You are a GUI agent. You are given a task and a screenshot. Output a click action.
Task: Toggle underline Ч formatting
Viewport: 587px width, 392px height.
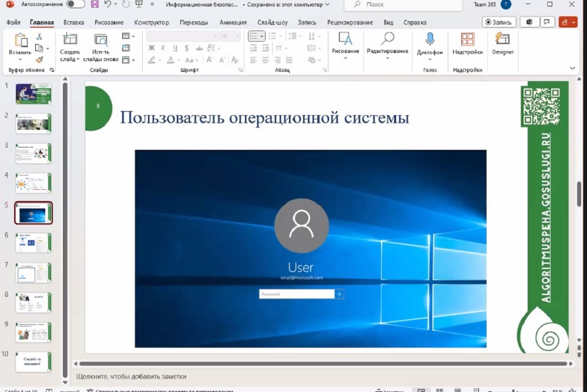point(174,48)
